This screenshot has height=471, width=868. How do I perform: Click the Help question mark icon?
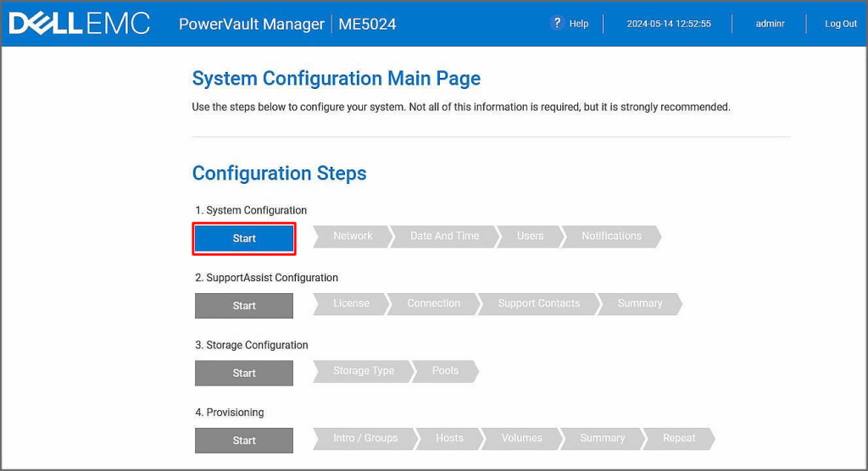click(557, 23)
